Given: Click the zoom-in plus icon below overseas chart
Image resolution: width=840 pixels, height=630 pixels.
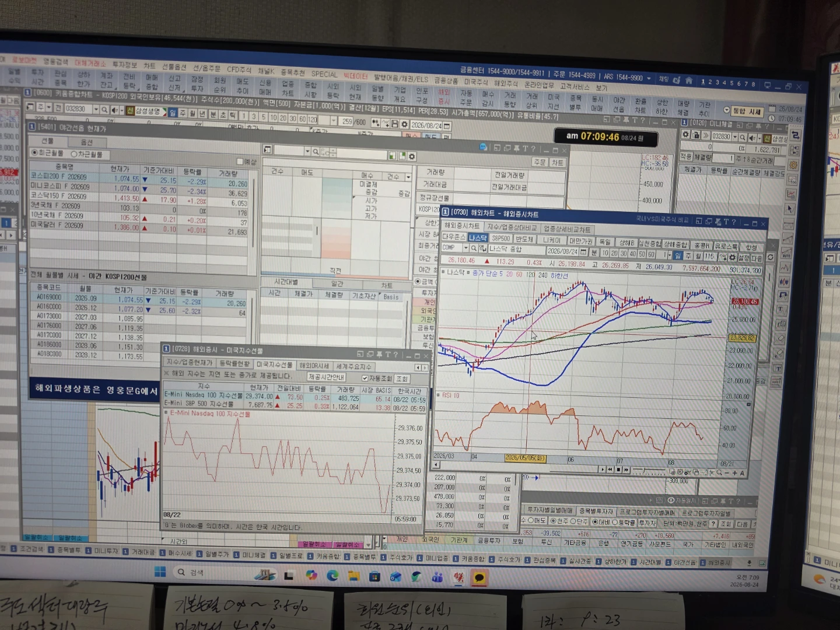Looking at the screenshot, I should click(x=734, y=473).
